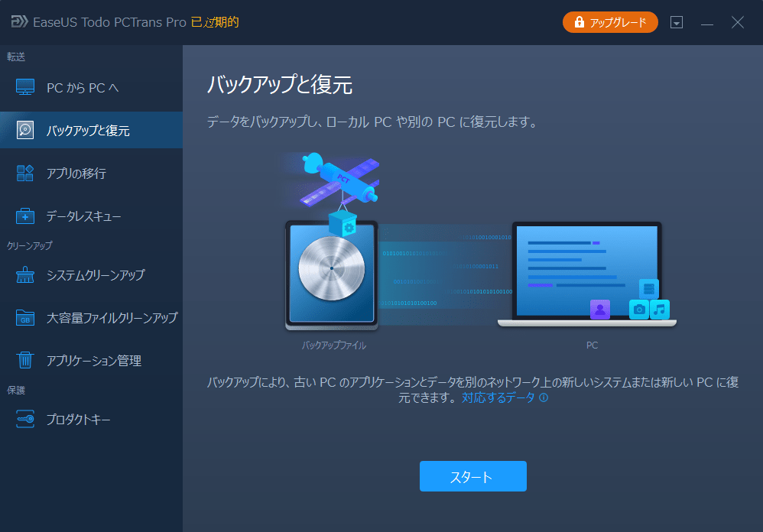Select the App Migration grid icon
The height and width of the screenshot is (532, 763).
(25, 173)
